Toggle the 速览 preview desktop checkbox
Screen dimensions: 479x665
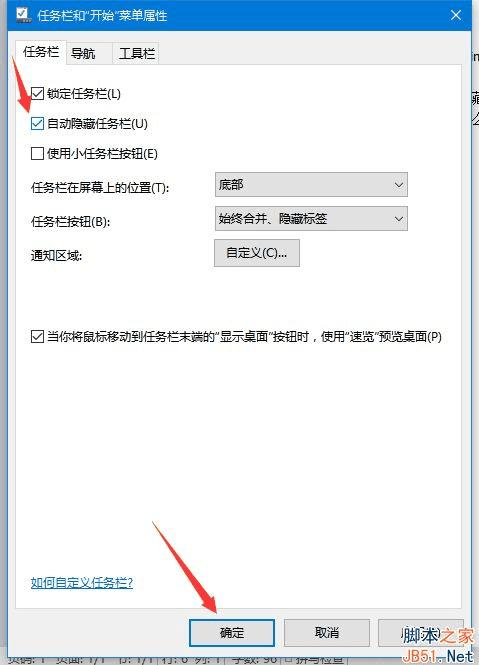pyautogui.click(x=37, y=337)
